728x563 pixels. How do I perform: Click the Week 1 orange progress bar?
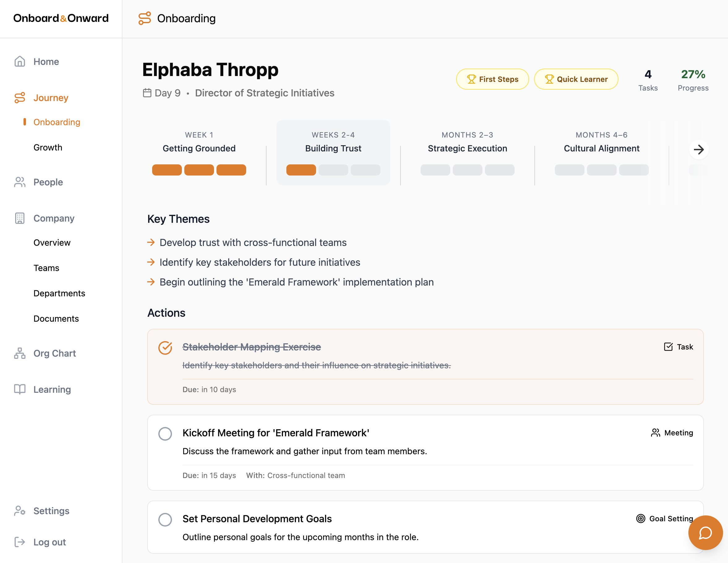pyautogui.click(x=199, y=170)
